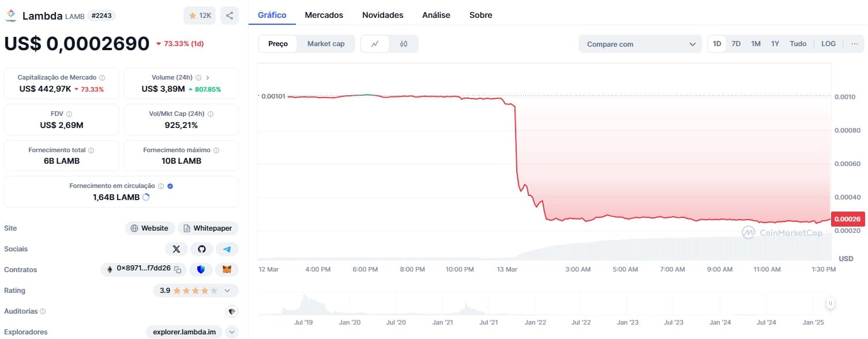Expand the explorers list chevron
868x339 pixels.
click(x=231, y=332)
